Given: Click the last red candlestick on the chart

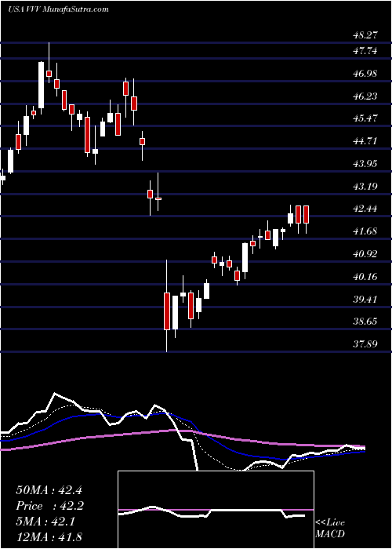Looking at the screenshot, I should 307,220.
